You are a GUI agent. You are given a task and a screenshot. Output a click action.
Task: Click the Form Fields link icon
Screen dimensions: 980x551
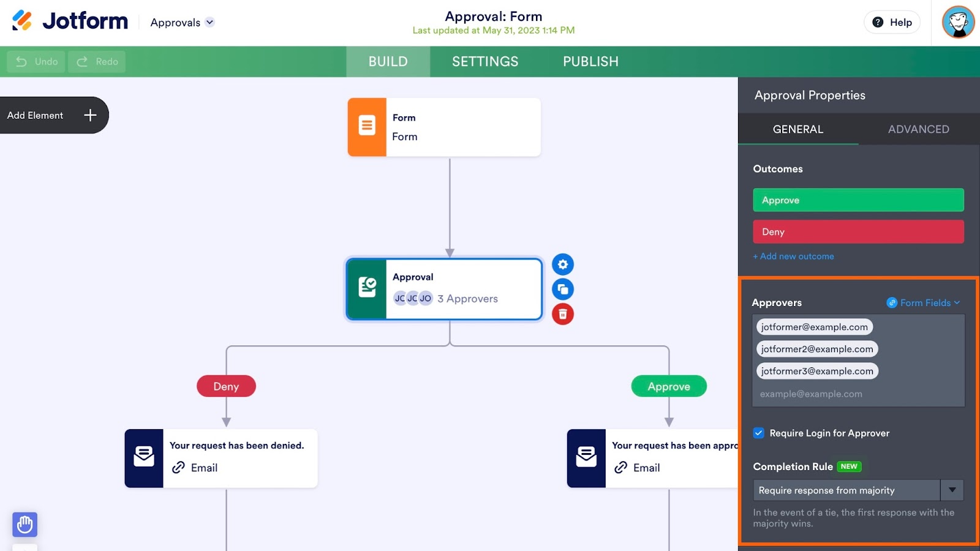tap(892, 302)
